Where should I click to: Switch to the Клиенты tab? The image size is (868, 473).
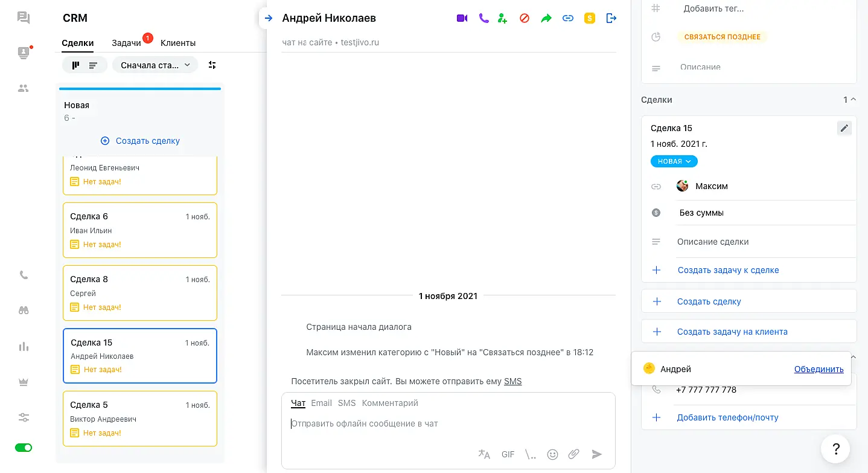(x=178, y=43)
